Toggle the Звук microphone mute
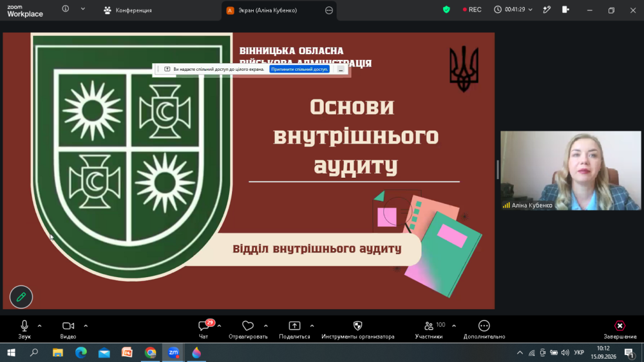This screenshot has width=644, height=362. [24, 330]
